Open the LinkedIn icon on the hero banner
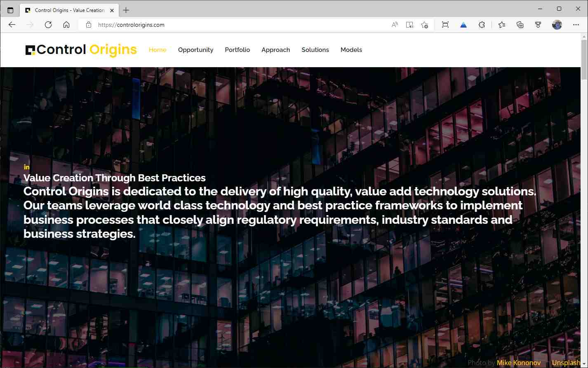Viewport: 588px width, 368px height. coord(26,167)
